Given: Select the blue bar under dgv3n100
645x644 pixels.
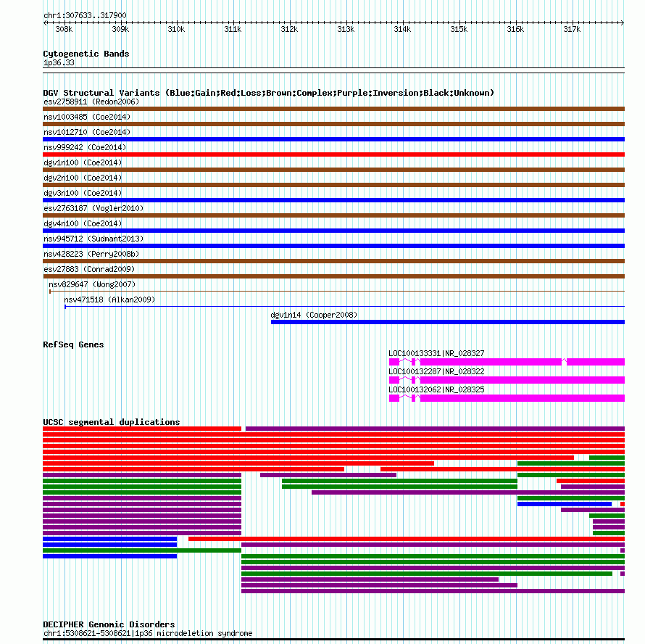Looking at the screenshot, I should 333,200.
